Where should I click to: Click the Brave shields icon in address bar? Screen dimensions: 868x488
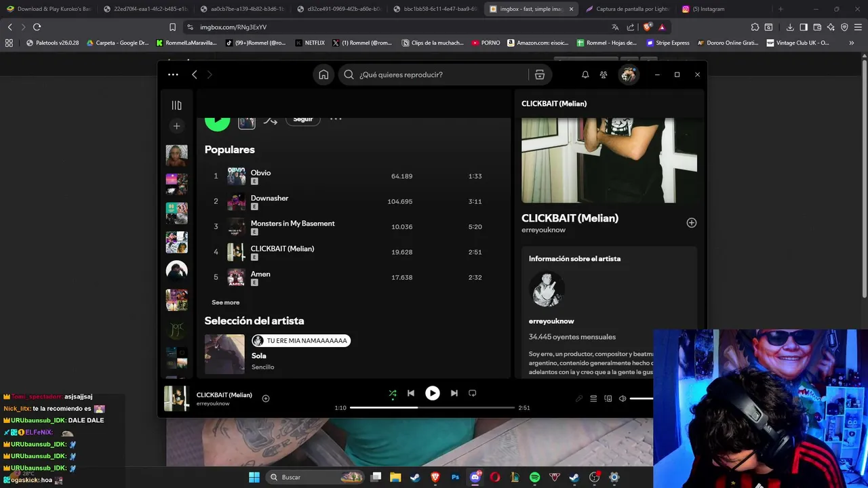(x=648, y=27)
